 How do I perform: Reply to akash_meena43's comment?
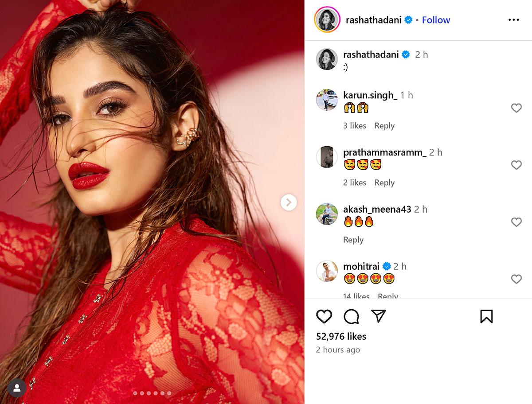(353, 240)
